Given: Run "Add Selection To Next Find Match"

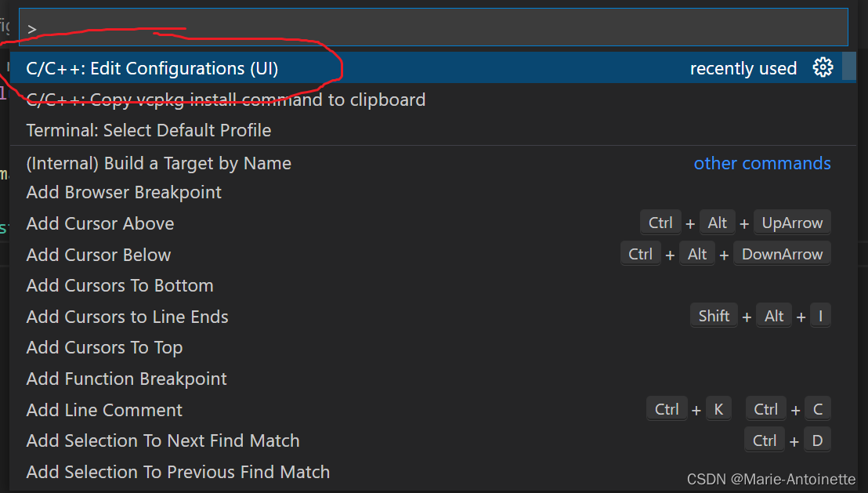Looking at the screenshot, I should pyautogui.click(x=162, y=440).
